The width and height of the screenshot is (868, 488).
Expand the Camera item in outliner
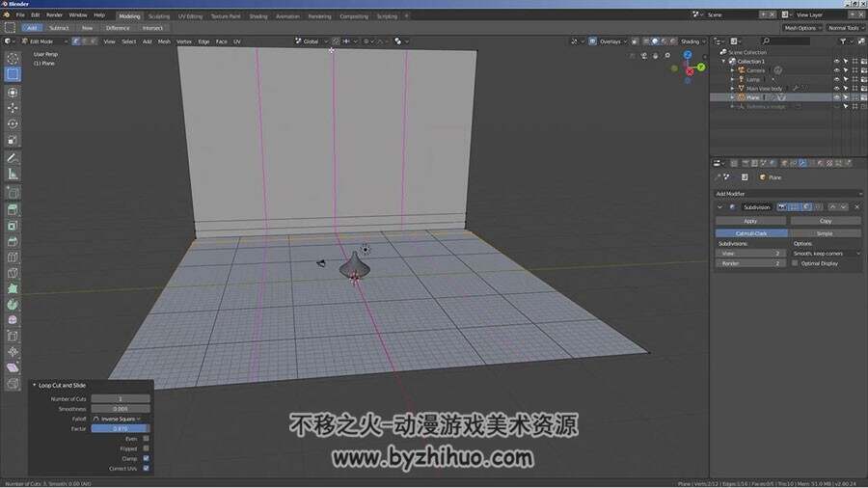click(x=732, y=70)
